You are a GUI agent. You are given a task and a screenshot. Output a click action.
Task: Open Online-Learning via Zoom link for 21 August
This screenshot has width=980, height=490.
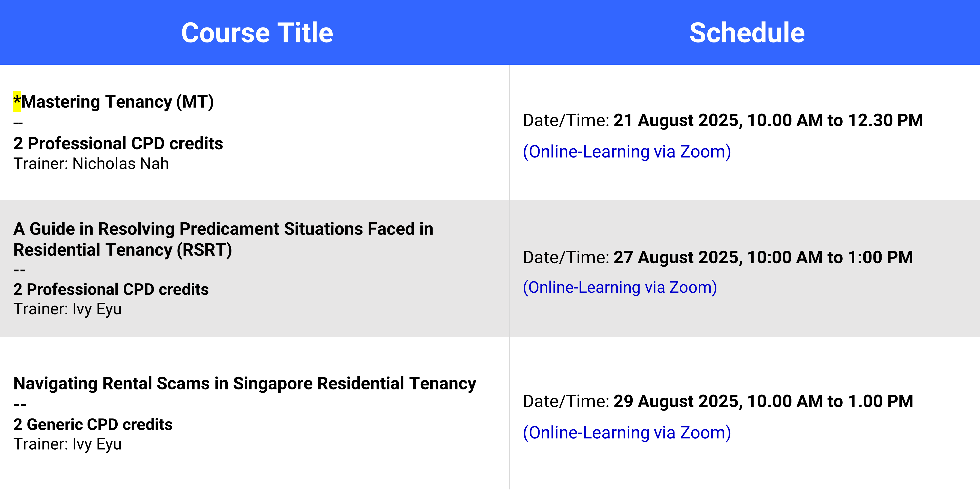coord(627,152)
